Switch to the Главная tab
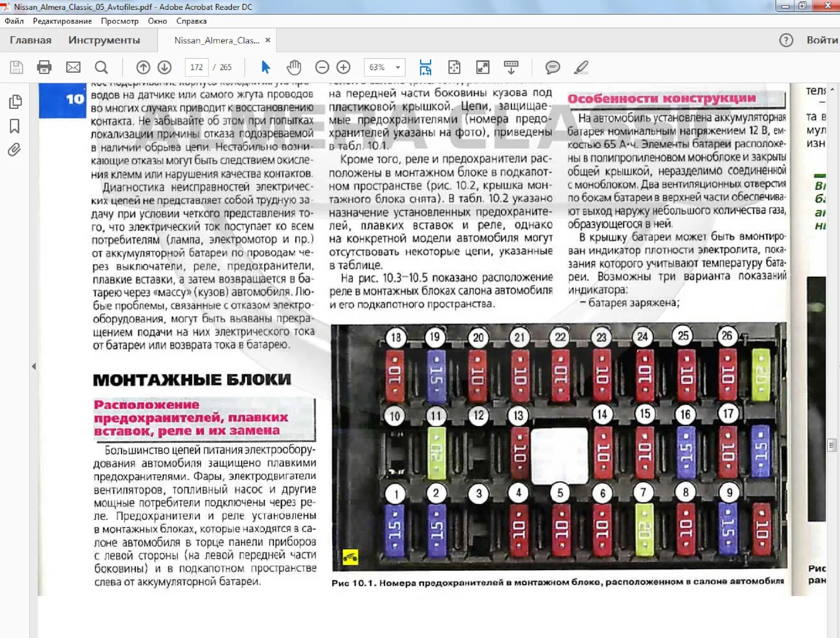840x638 pixels. pyautogui.click(x=31, y=40)
